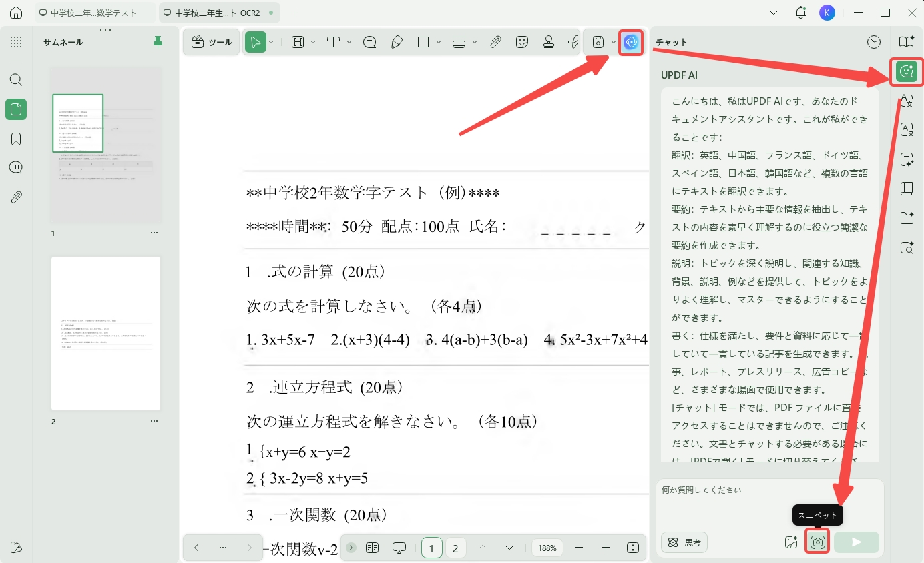
Task: Click the スニペット screenshot camera icon
Action: (817, 542)
